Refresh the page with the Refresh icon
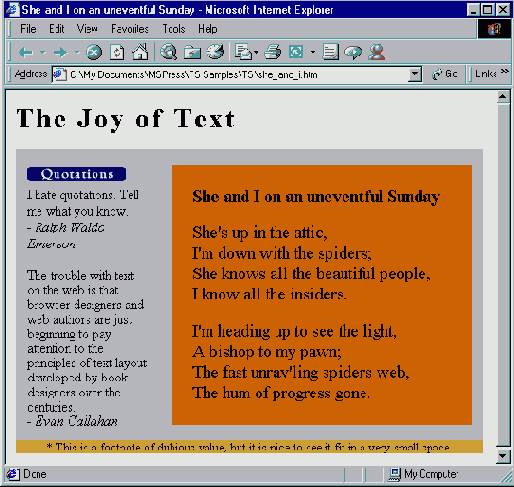The image size is (514, 487). (117, 52)
